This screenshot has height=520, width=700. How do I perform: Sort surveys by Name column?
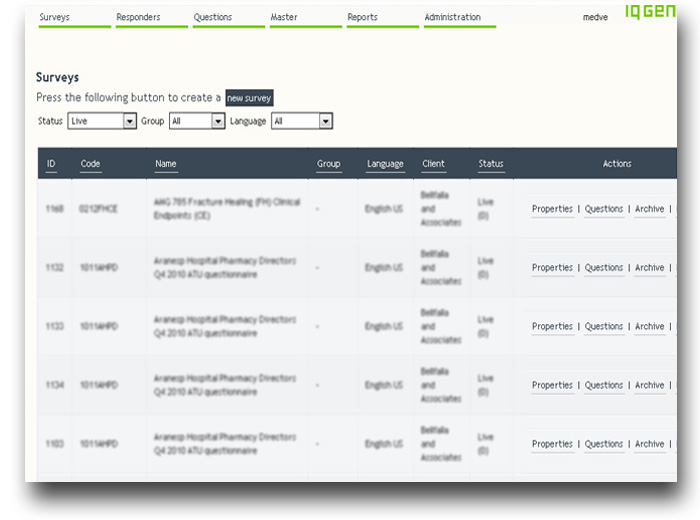166,164
